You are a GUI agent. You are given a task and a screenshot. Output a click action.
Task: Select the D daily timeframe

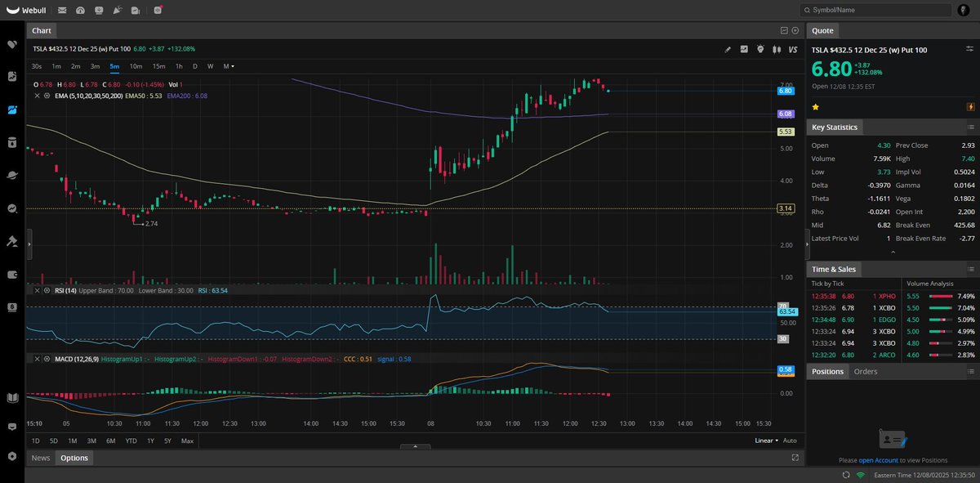194,66
